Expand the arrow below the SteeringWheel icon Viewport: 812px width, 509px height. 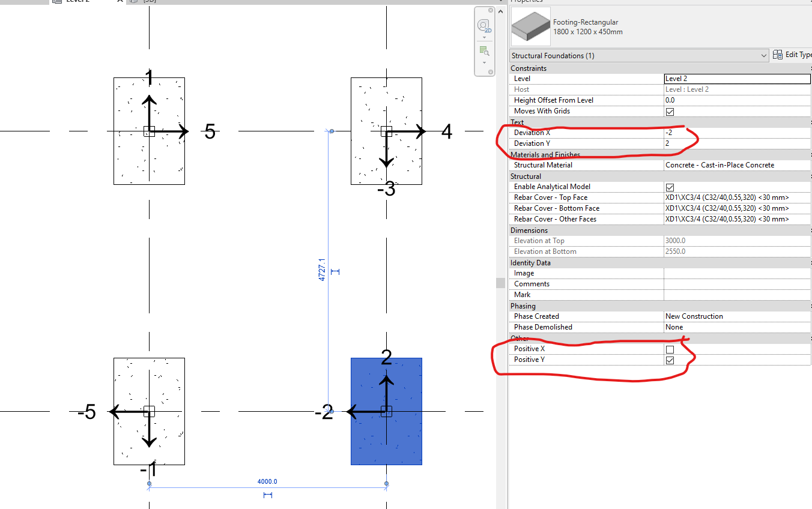pos(483,36)
